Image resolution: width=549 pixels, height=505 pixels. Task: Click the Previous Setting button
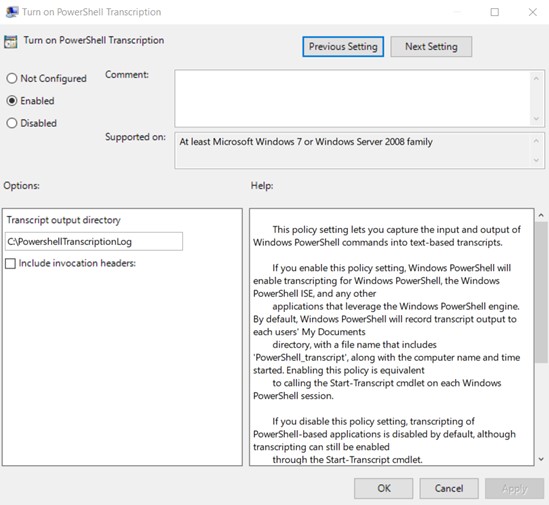click(x=343, y=47)
